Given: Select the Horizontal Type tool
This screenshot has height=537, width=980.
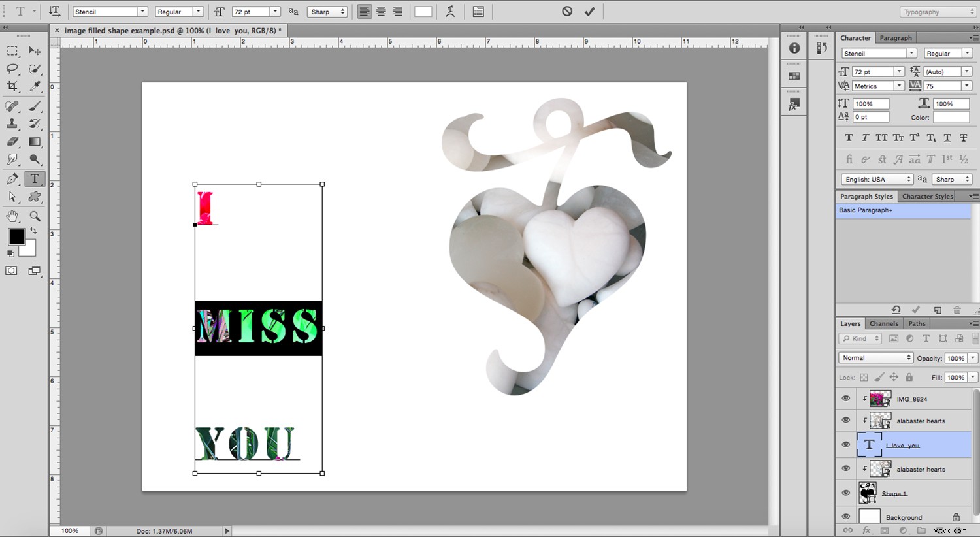Looking at the screenshot, I should [x=35, y=178].
